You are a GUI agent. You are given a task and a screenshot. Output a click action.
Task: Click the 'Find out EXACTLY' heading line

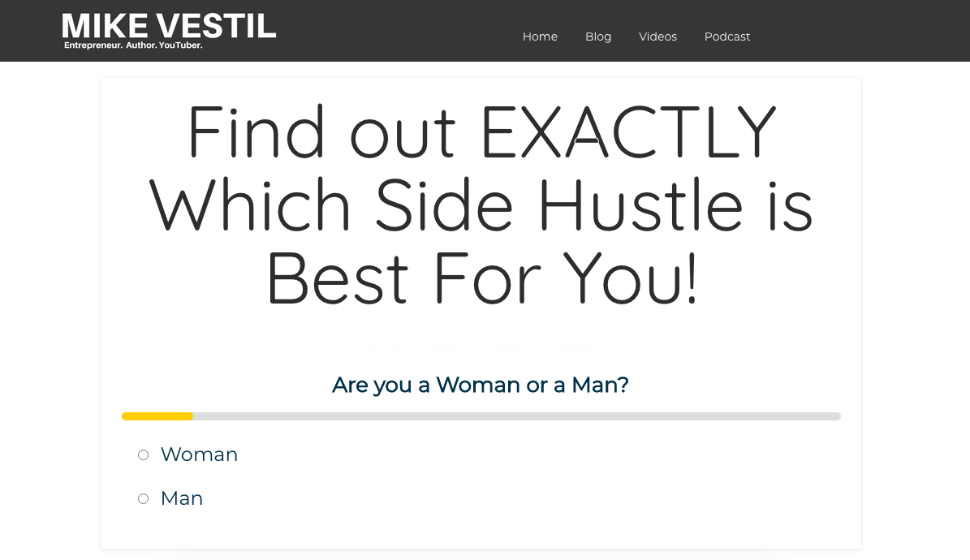tap(481, 131)
